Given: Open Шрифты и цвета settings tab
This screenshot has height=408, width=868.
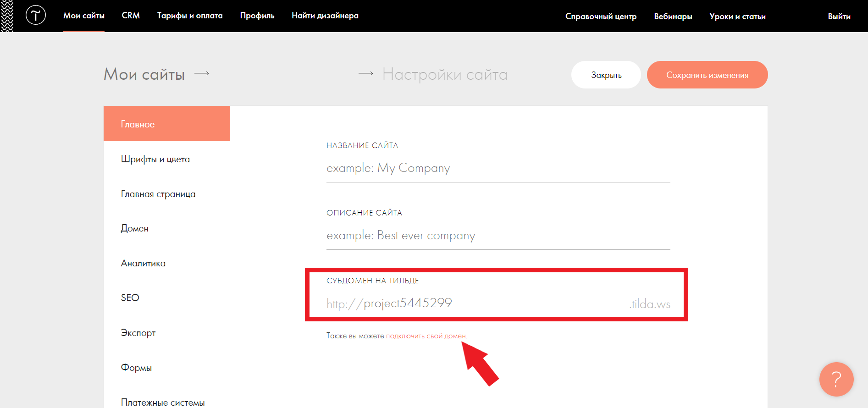Looking at the screenshot, I should tap(166, 159).
